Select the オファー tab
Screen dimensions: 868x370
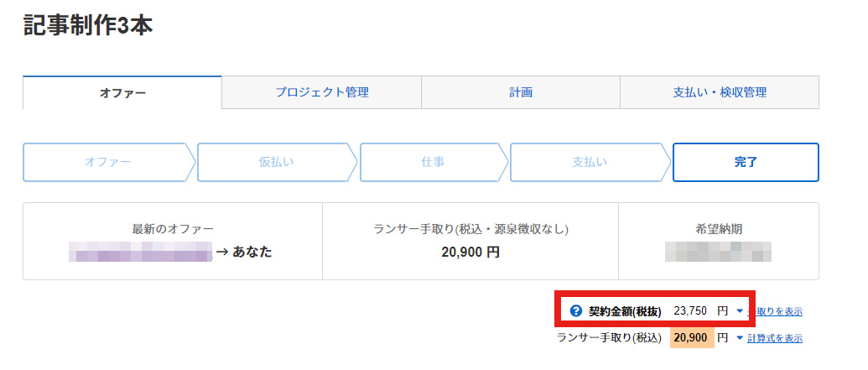pos(122,92)
